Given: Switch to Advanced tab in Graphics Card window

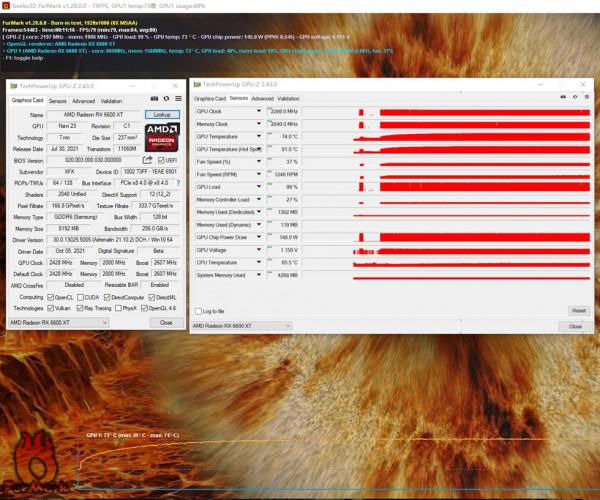Looking at the screenshot, I should pyautogui.click(x=83, y=101).
